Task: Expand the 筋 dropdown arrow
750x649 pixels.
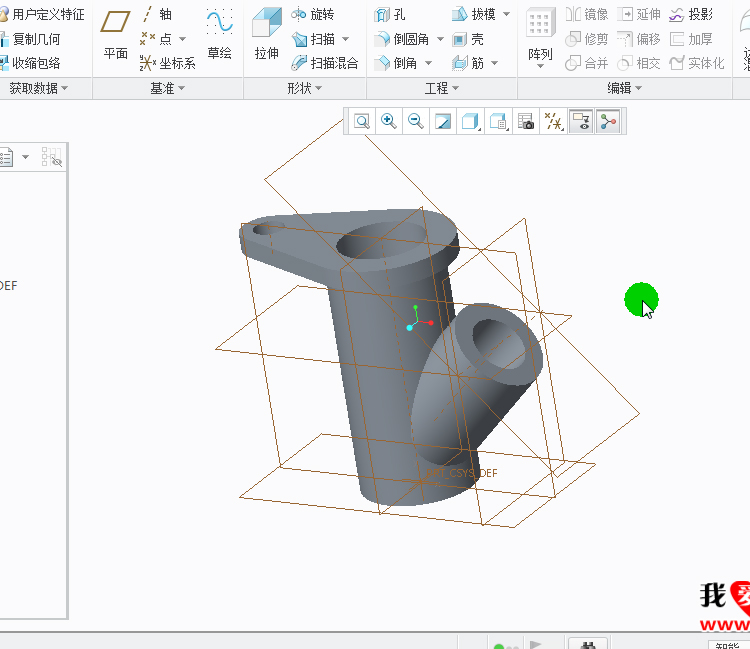Action: [495, 63]
